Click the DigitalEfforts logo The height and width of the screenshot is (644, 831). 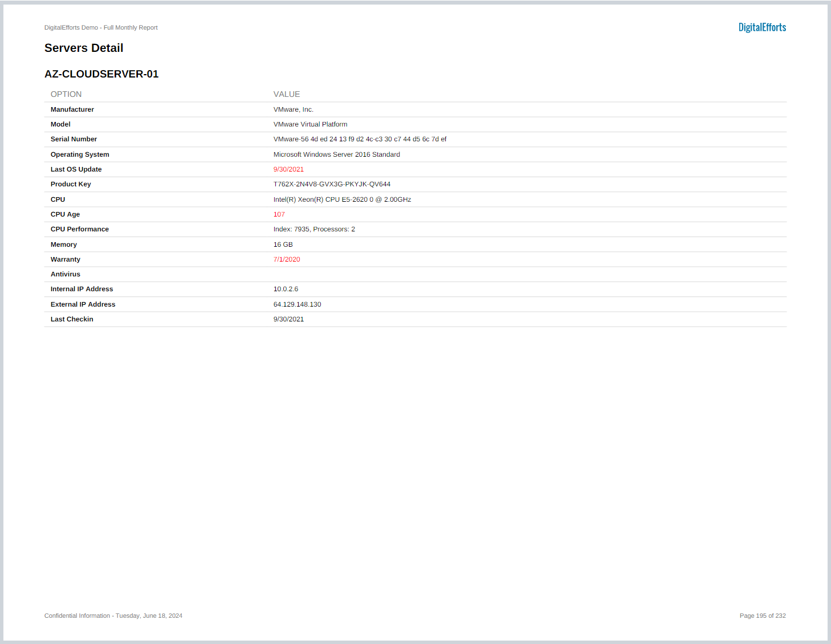762,27
